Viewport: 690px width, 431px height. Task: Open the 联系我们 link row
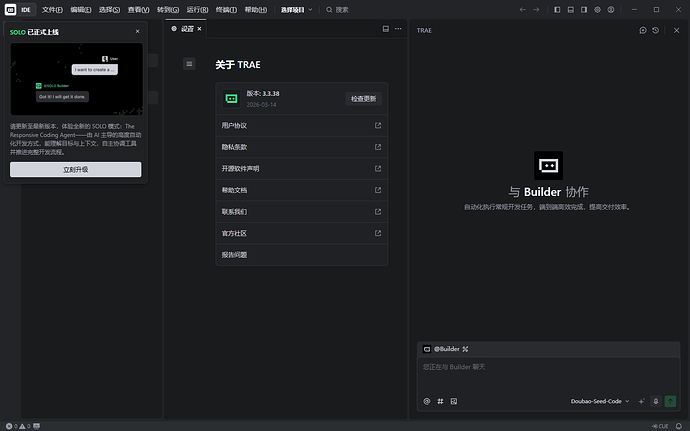point(301,212)
